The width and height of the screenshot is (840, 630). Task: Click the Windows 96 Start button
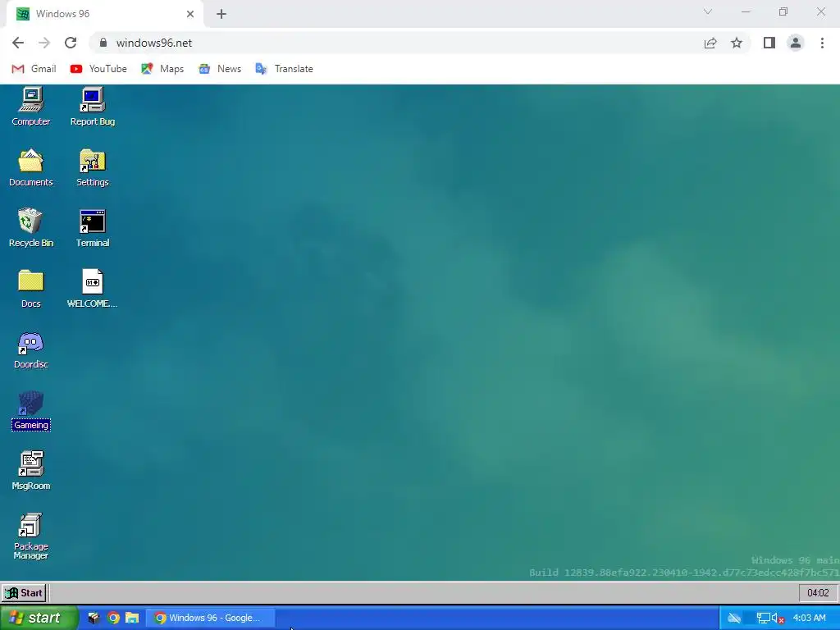(24, 593)
